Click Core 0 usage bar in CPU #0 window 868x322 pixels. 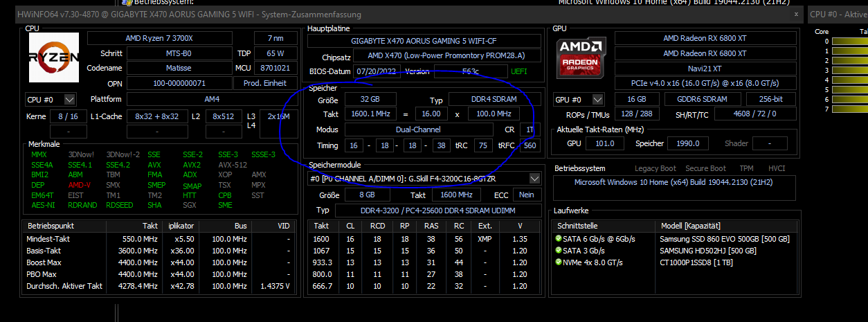tap(850, 42)
